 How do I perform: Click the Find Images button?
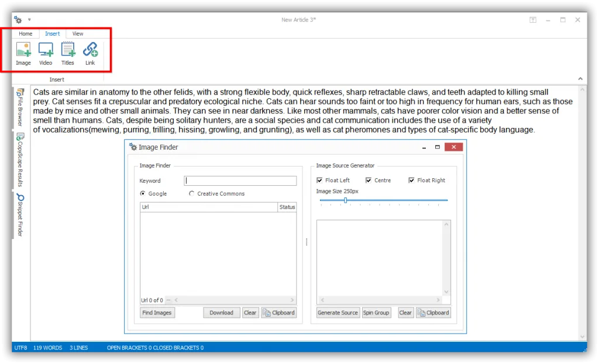coord(157,313)
